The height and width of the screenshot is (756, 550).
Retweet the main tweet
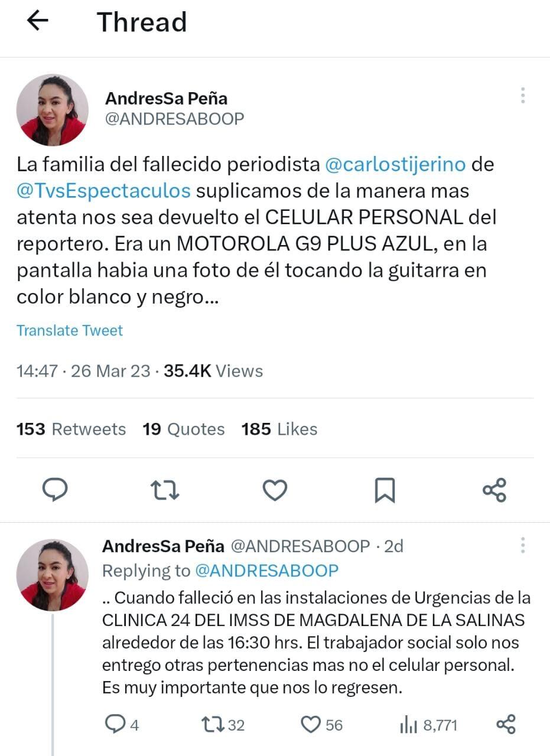point(165,490)
